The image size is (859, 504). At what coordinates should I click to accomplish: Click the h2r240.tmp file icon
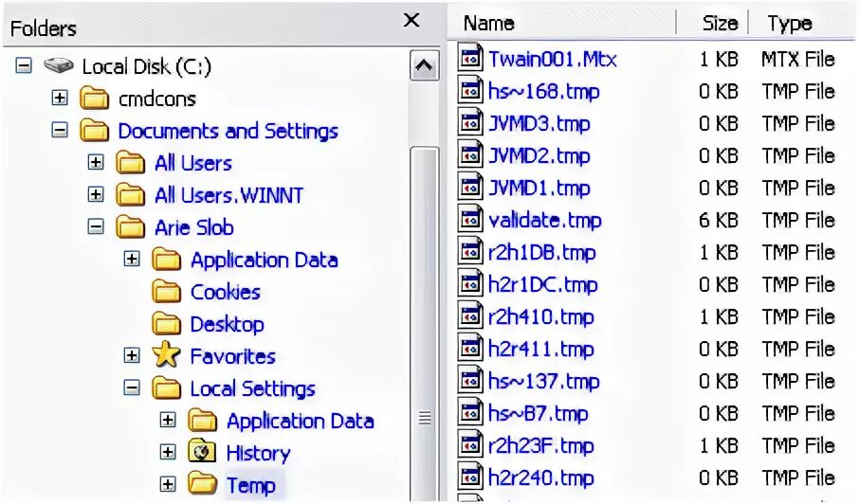[470, 477]
